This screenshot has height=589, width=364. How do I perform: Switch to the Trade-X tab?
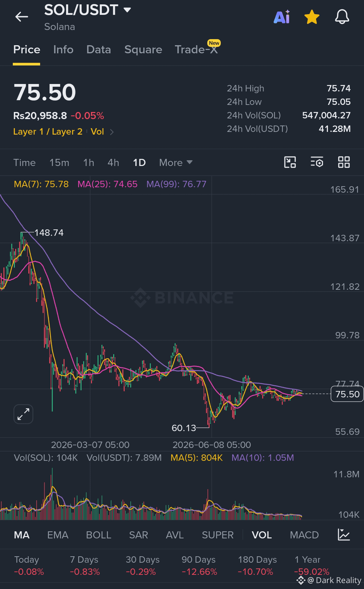[196, 50]
